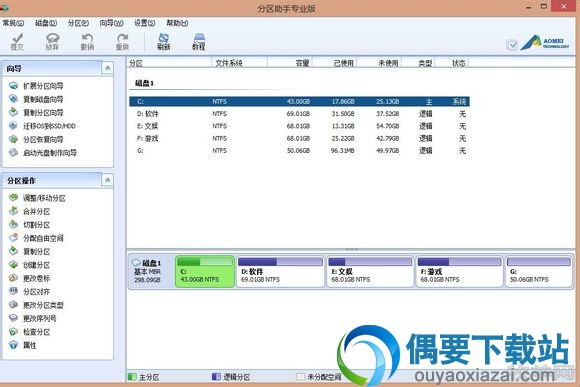
Task: Click the 刷新 (Refresh) toolbar icon
Action: point(163,41)
